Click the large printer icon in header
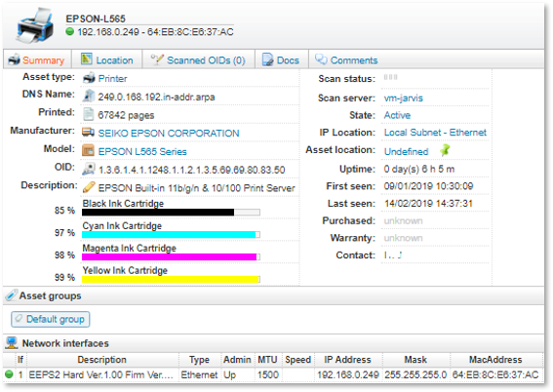Image resolution: width=553 pixels, height=392 pixels. click(35, 25)
